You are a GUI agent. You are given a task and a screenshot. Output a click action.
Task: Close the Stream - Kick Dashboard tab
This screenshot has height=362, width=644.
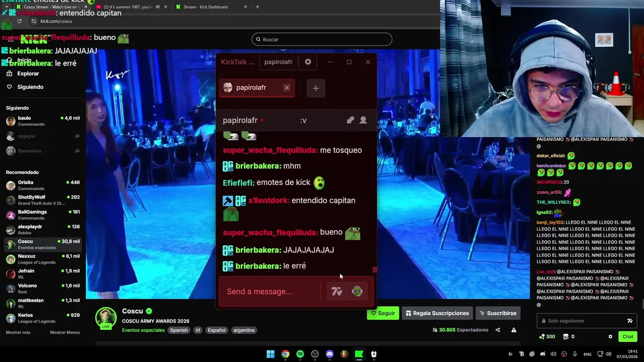point(246,7)
